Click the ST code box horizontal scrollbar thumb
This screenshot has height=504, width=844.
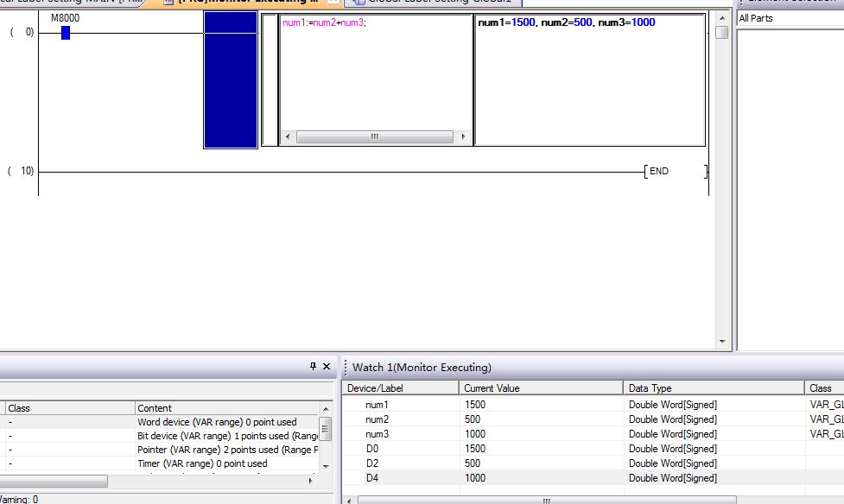pos(374,137)
